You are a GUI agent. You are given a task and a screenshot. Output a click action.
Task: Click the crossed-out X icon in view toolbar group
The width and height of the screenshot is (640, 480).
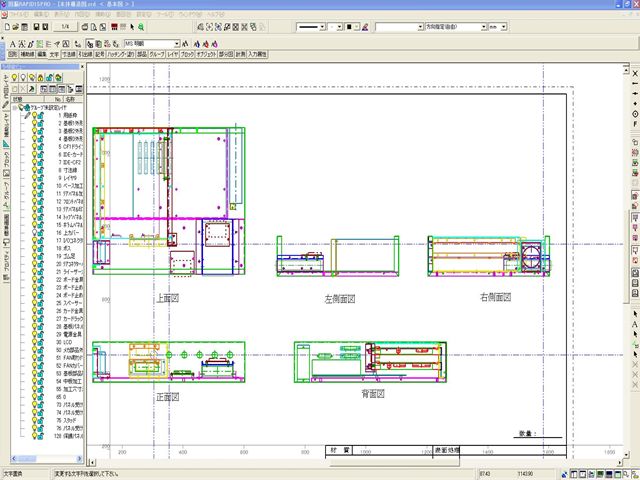pyautogui.click(x=244, y=27)
